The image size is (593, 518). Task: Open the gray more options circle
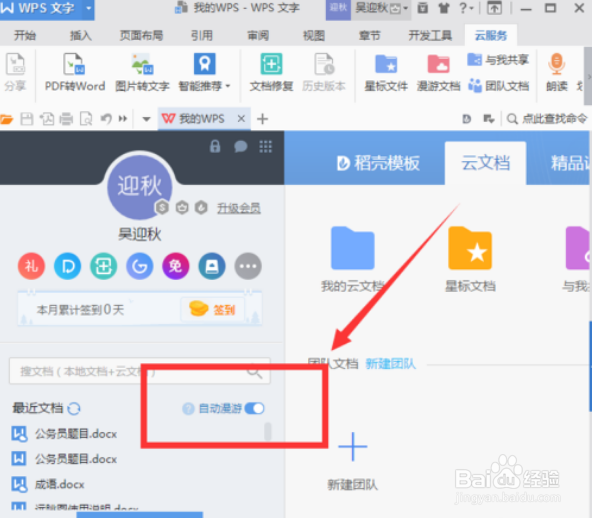coord(248,266)
